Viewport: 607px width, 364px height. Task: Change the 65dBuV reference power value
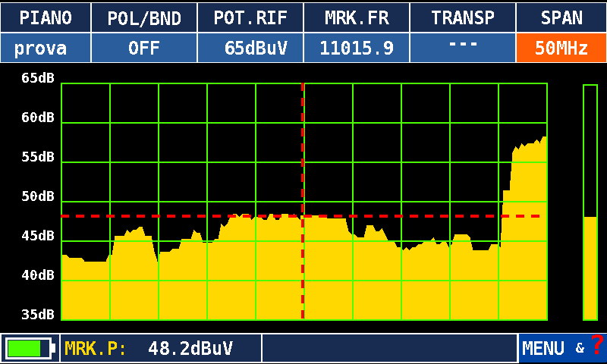click(x=250, y=48)
